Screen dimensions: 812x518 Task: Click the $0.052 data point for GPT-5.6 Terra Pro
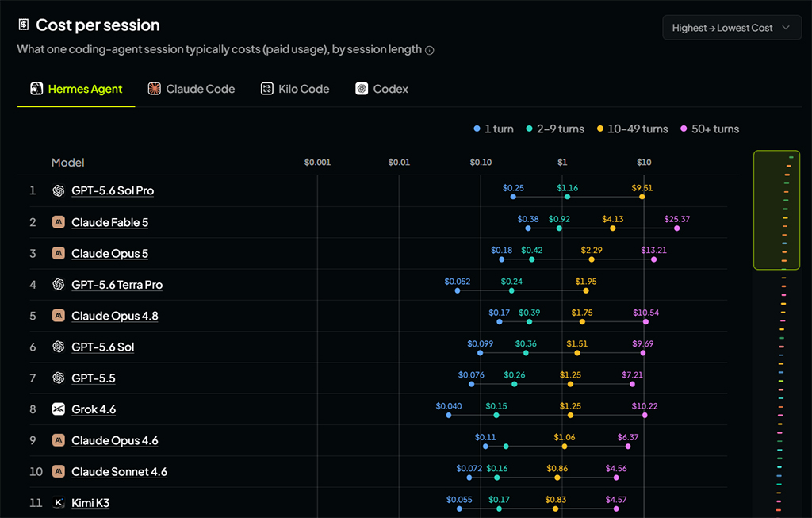coord(458,290)
